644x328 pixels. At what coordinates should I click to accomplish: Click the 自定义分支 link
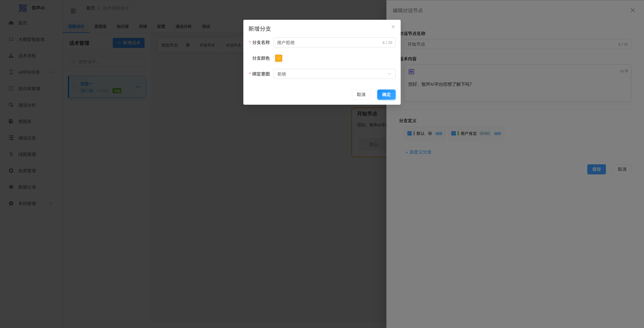(x=418, y=152)
